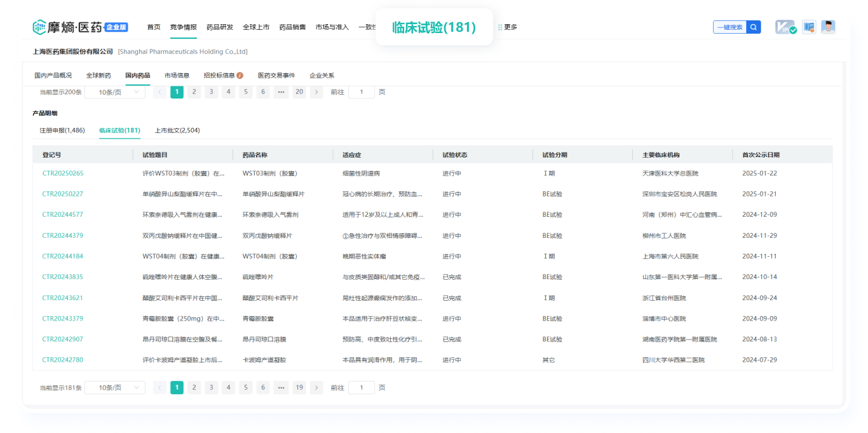Switch to the 全球新药 tab
This screenshot has height=433, width=868.
[x=98, y=75]
